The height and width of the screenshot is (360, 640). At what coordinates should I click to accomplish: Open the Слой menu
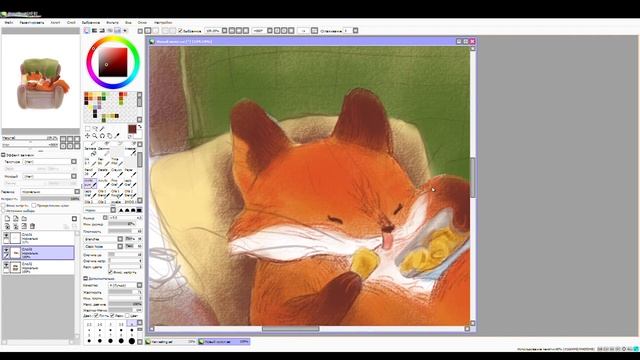[71, 22]
